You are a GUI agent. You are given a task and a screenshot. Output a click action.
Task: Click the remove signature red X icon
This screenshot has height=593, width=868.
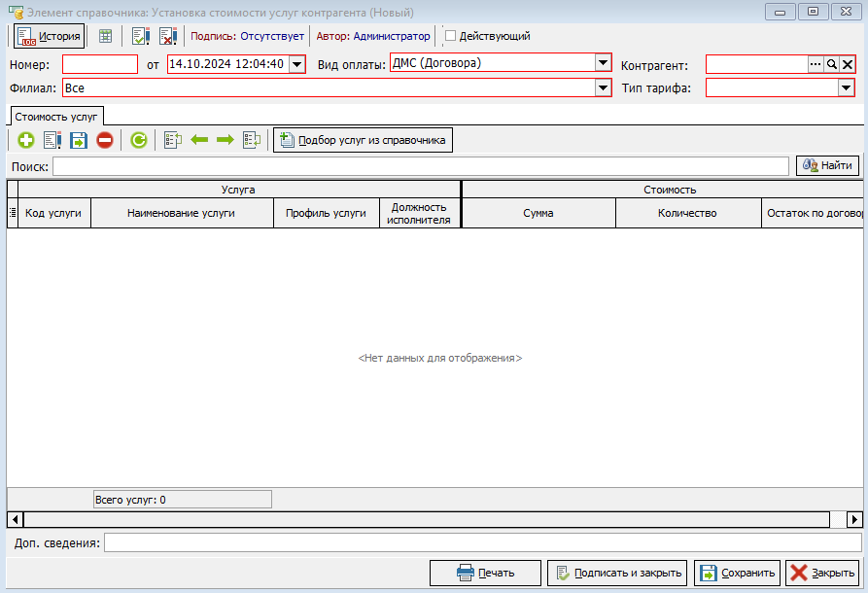pyautogui.click(x=167, y=36)
